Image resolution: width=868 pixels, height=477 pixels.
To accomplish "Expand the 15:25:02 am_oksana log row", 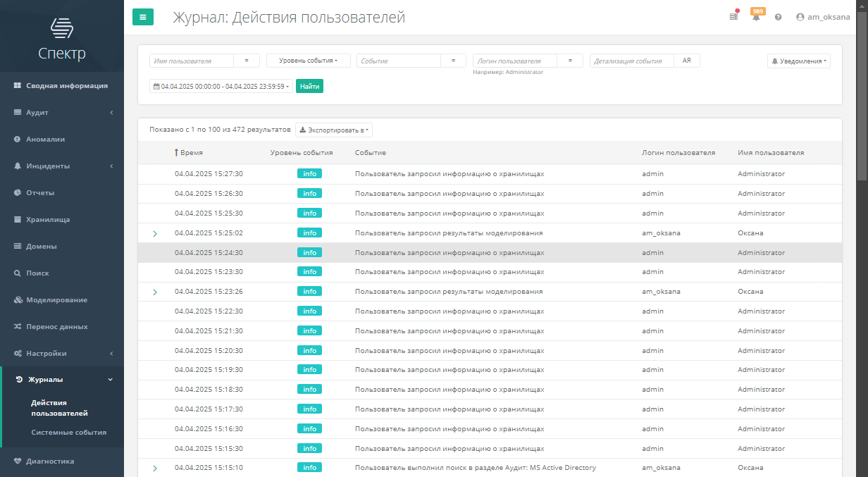I will point(155,233).
